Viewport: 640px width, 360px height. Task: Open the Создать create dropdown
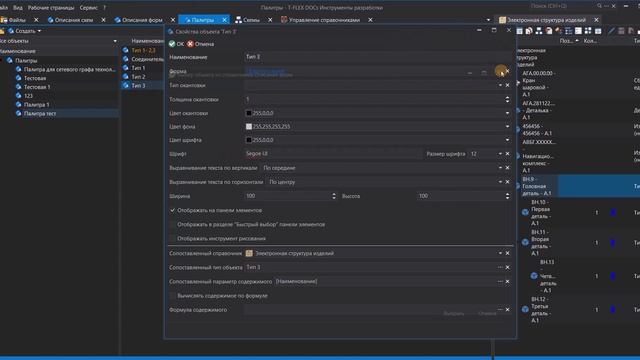tap(25, 31)
